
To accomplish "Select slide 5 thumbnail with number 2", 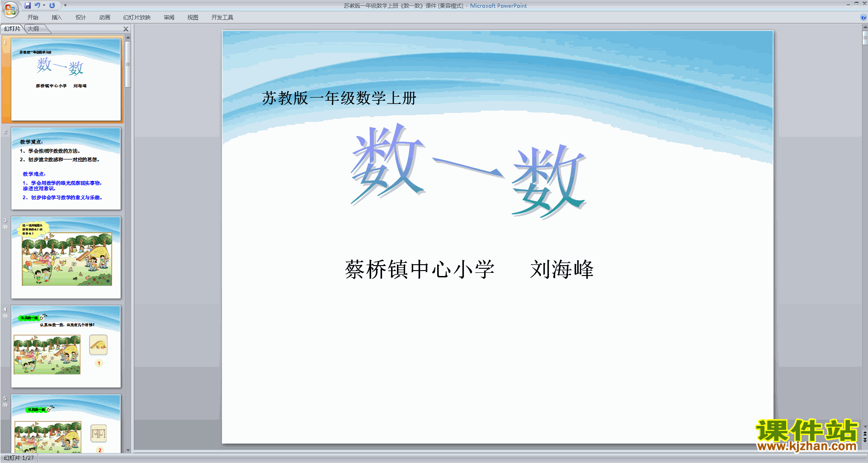I will click(x=66, y=424).
